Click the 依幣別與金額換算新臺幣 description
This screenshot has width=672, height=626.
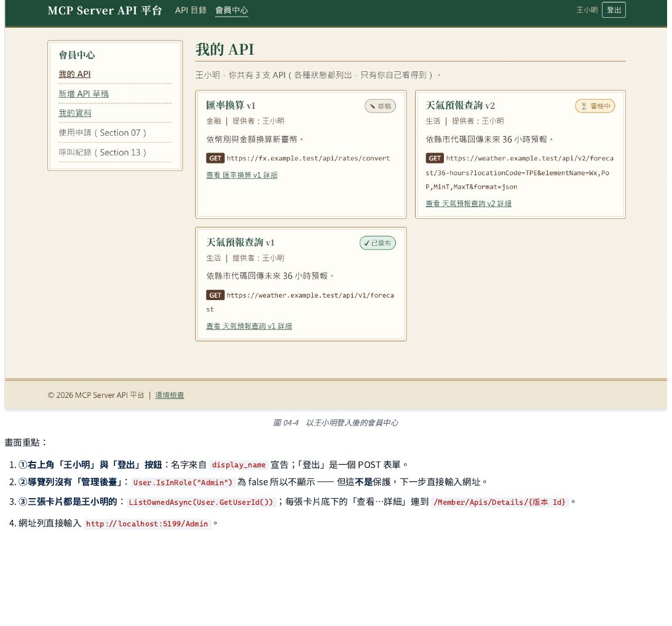(x=255, y=140)
